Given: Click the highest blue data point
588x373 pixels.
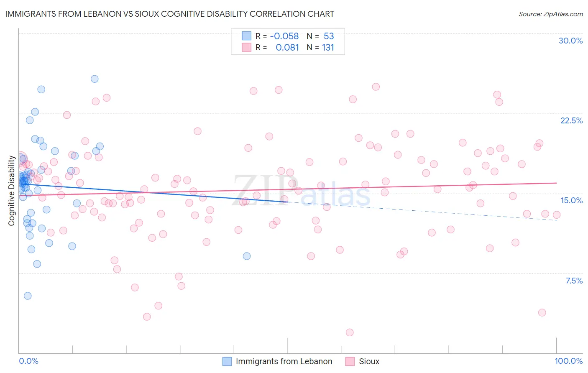Looking at the screenshot, I should [95, 79].
